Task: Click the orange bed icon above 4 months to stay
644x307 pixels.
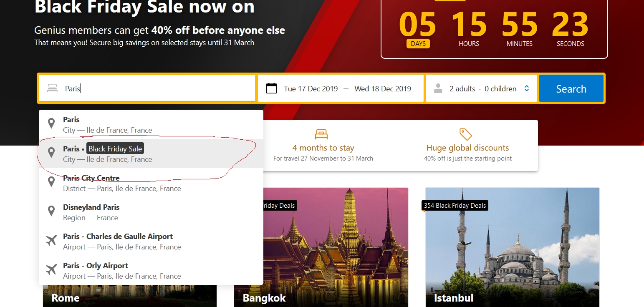Action: [321, 134]
